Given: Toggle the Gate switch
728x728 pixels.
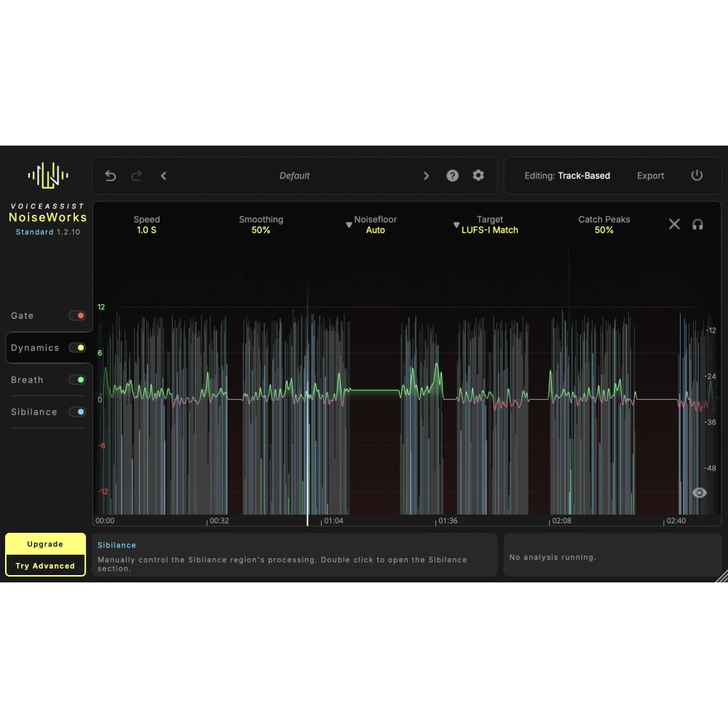Looking at the screenshot, I should [77, 316].
